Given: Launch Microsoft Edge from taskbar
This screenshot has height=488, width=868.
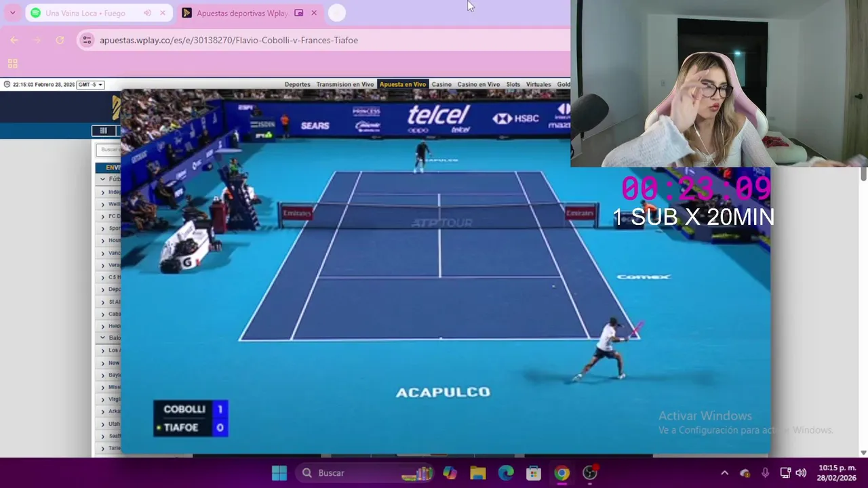Looking at the screenshot, I should coord(506,473).
